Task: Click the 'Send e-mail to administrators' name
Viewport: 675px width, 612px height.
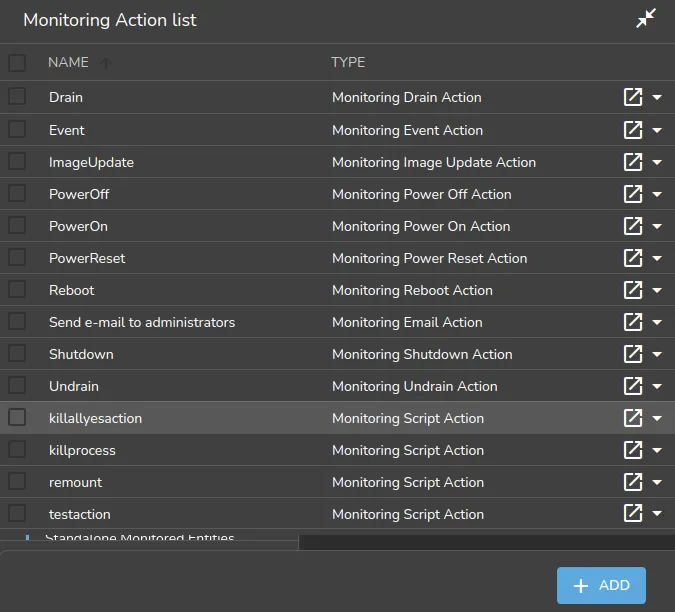Action: tap(142, 322)
